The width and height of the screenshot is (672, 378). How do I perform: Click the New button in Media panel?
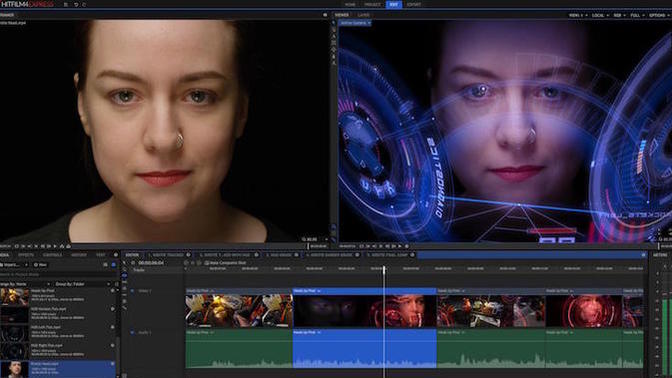[x=40, y=265]
